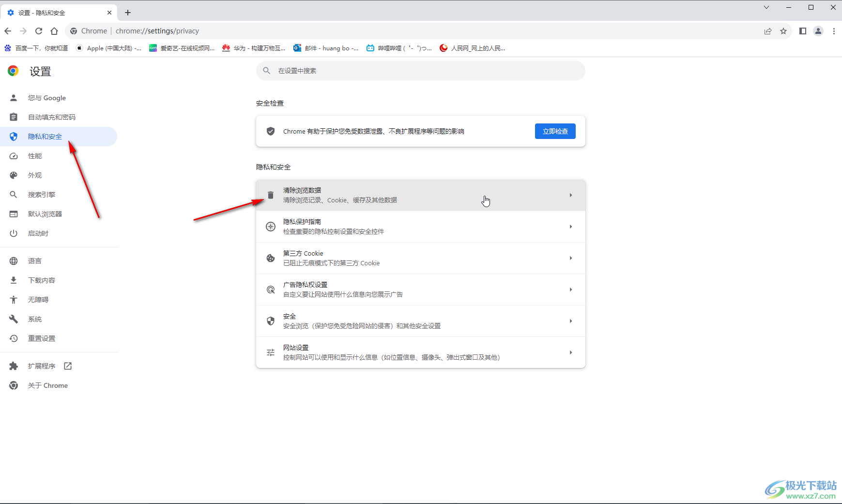Image resolution: width=842 pixels, height=504 pixels.
Task: Reload the settings page
Action: point(39,31)
